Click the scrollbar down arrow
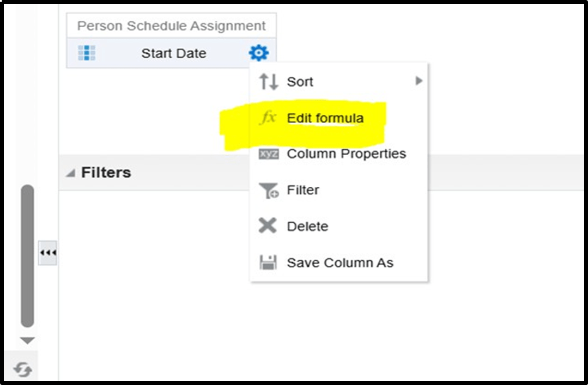 click(x=27, y=340)
